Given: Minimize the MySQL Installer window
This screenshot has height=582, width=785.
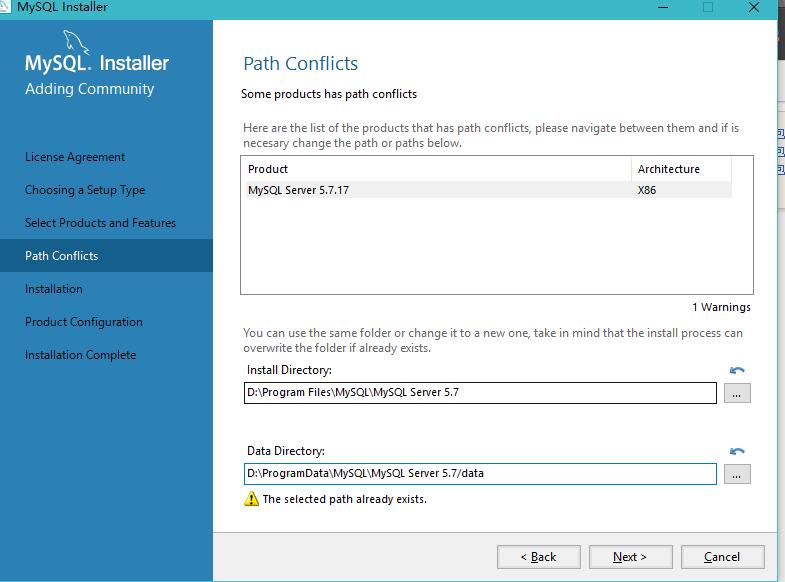Looking at the screenshot, I should (663, 8).
